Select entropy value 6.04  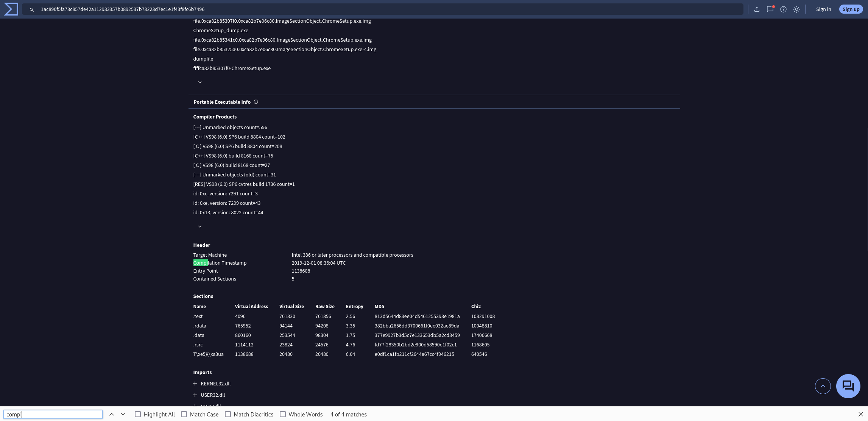tap(351, 354)
